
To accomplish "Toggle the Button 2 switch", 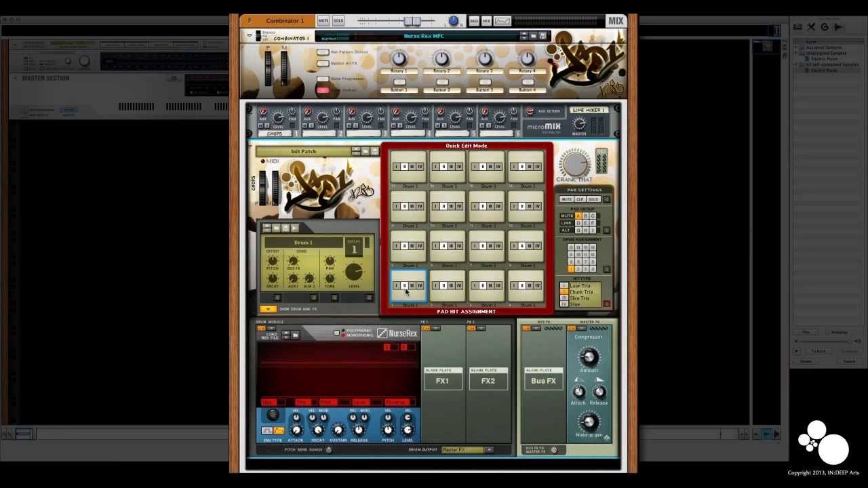I will click(x=441, y=82).
